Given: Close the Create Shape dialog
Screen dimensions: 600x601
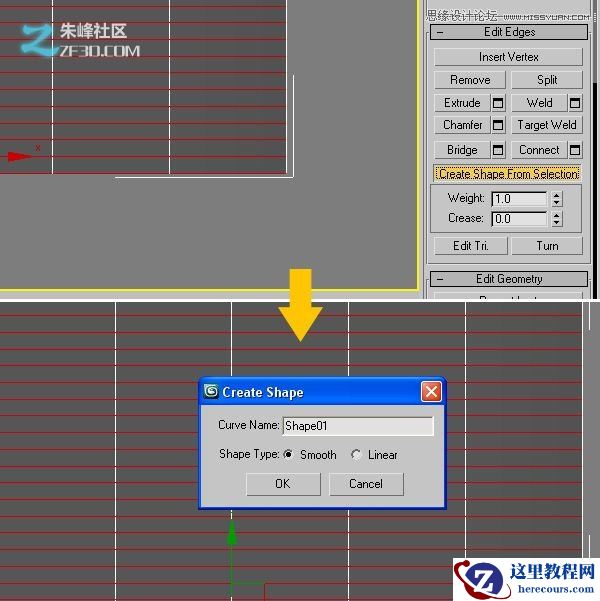Looking at the screenshot, I should click(431, 392).
